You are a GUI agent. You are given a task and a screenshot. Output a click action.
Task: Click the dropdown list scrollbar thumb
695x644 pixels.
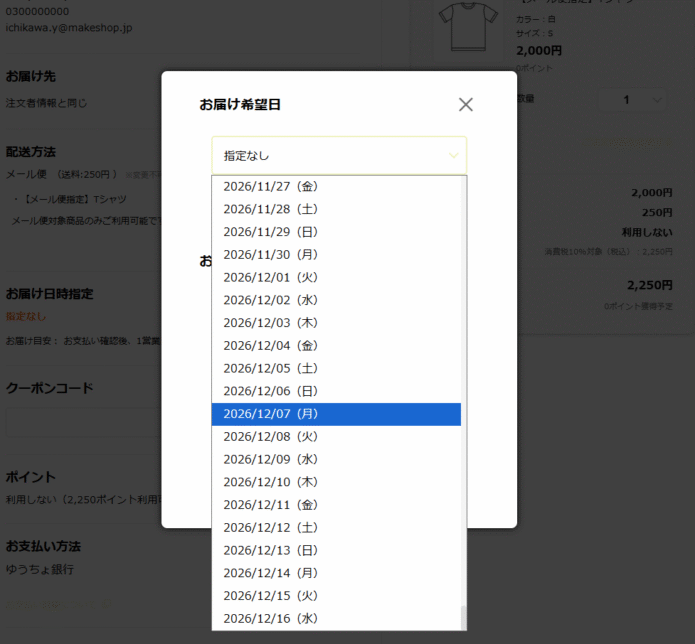(x=462, y=617)
